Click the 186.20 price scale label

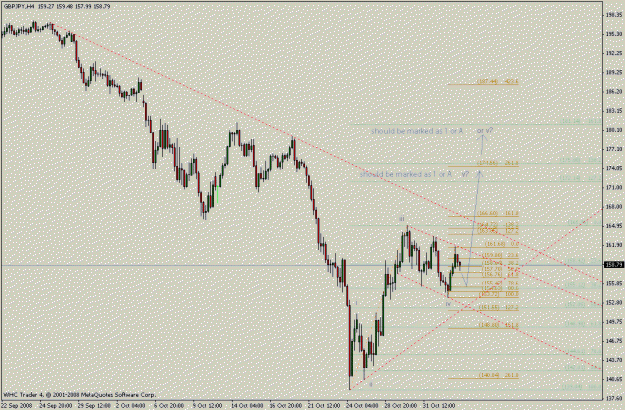point(614,91)
